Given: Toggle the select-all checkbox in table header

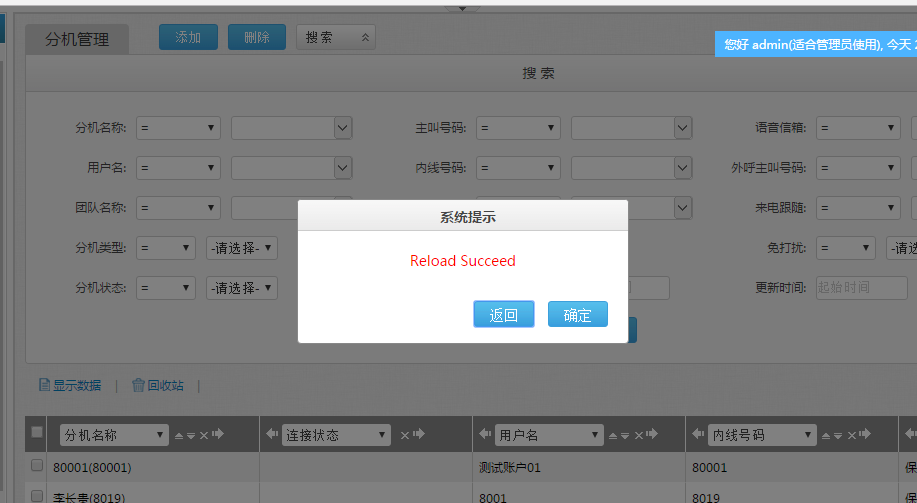Looking at the screenshot, I should [37, 433].
